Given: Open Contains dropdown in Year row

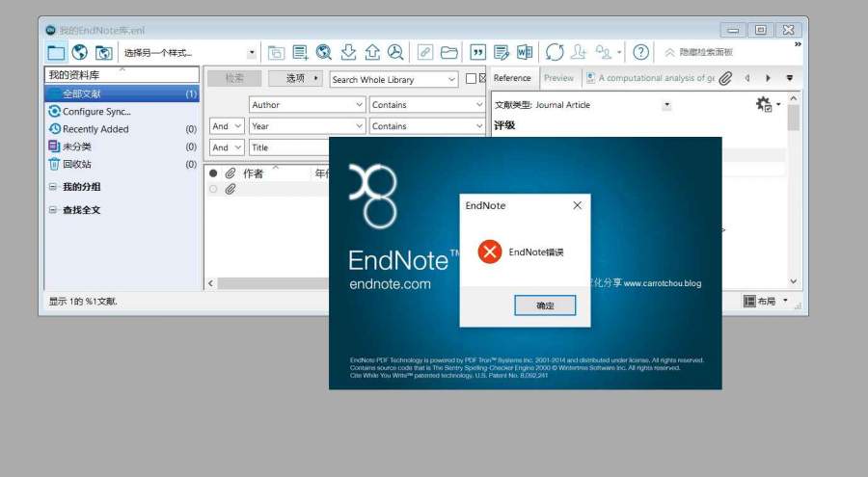Looking at the screenshot, I should click(427, 126).
